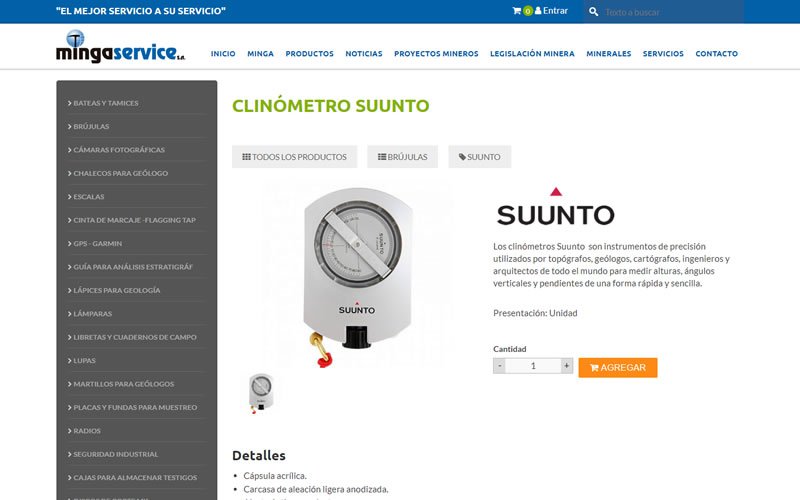The height and width of the screenshot is (500, 800).
Task: Click the quantity input field
Action: tap(533, 366)
